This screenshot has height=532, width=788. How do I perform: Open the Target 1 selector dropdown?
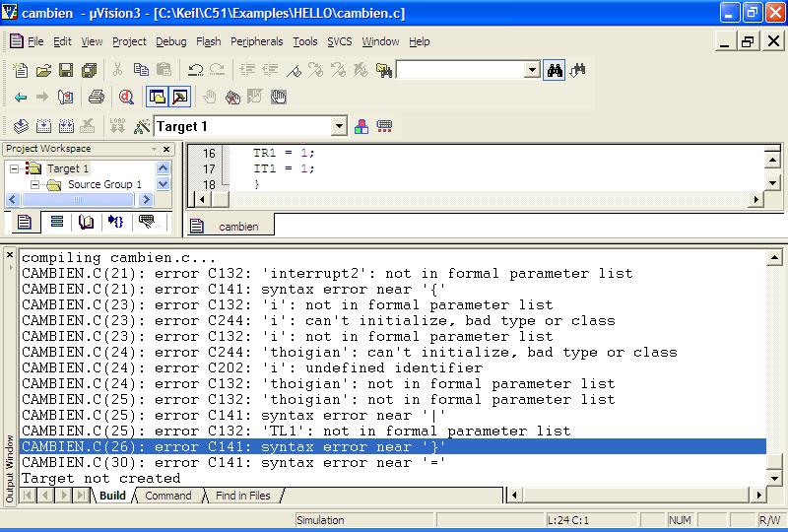339,126
